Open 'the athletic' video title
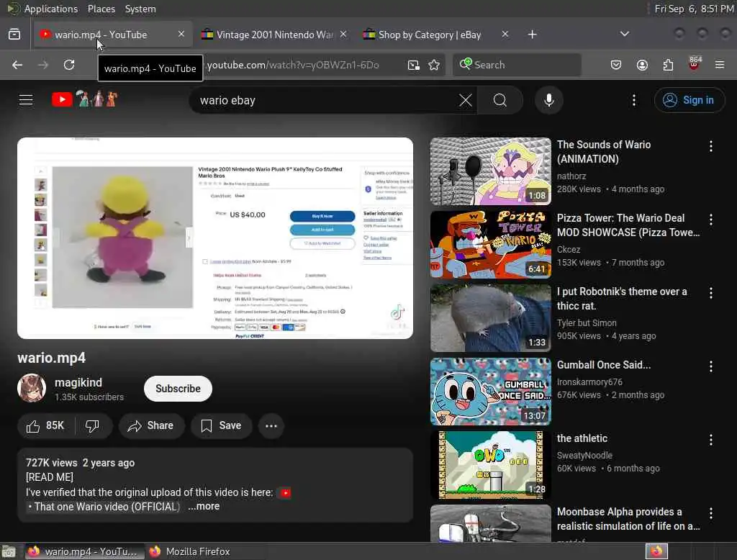 pyautogui.click(x=582, y=438)
